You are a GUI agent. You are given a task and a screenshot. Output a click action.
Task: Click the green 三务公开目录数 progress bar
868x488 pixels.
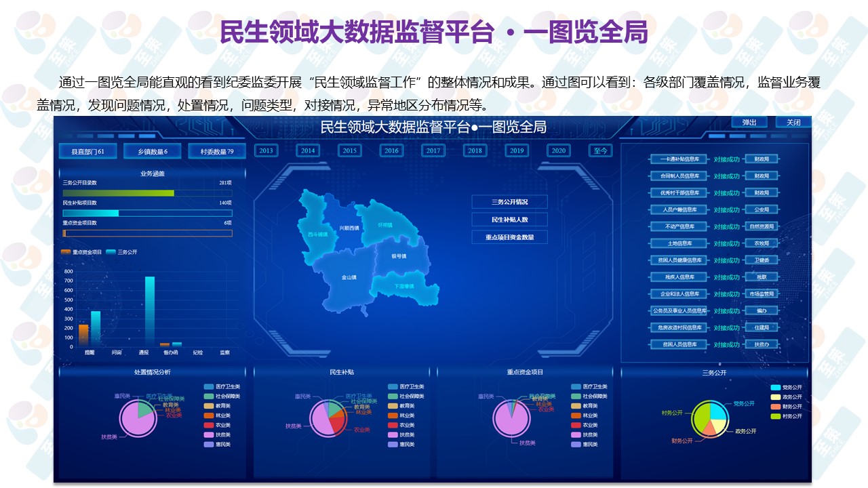click(119, 193)
